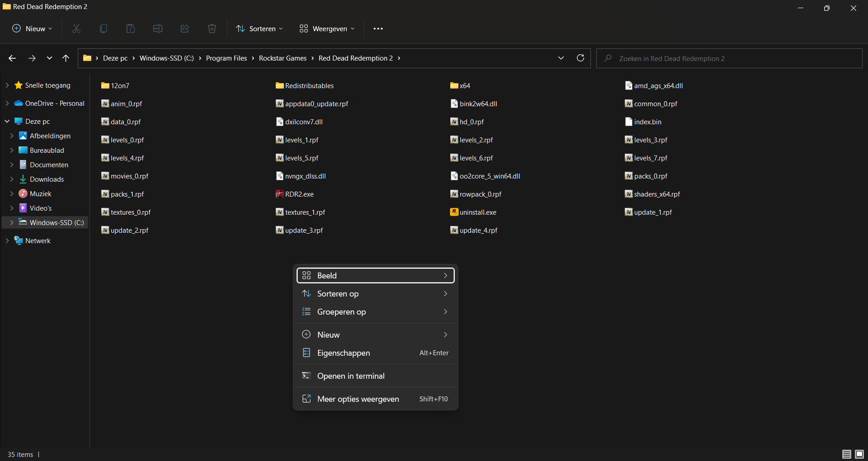Click the Cut (scissors) toolbar icon
The height and width of the screenshot is (461, 868).
[x=76, y=28]
